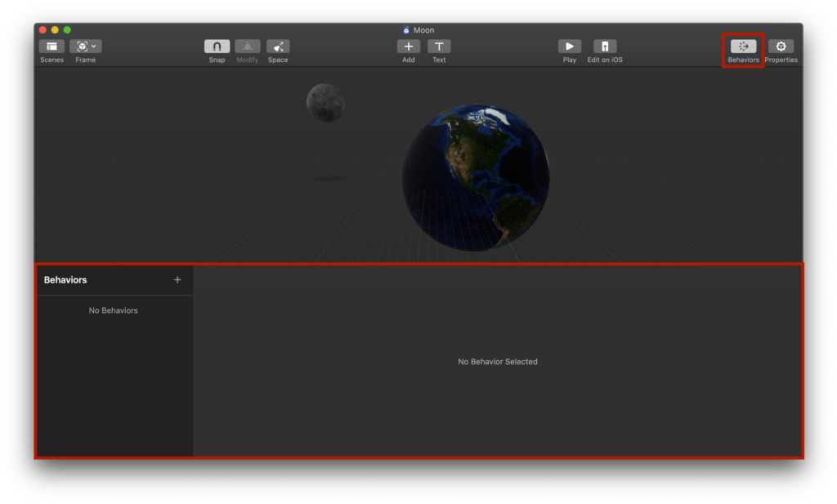Click the Behaviors panel heading
Viewport: 837px width, 504px height.
65,280
